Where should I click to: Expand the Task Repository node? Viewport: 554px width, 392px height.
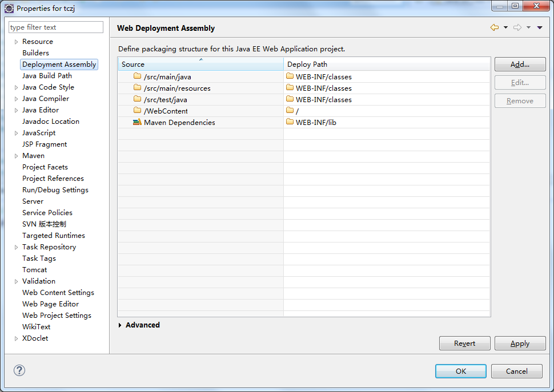[x=16, y=247]
